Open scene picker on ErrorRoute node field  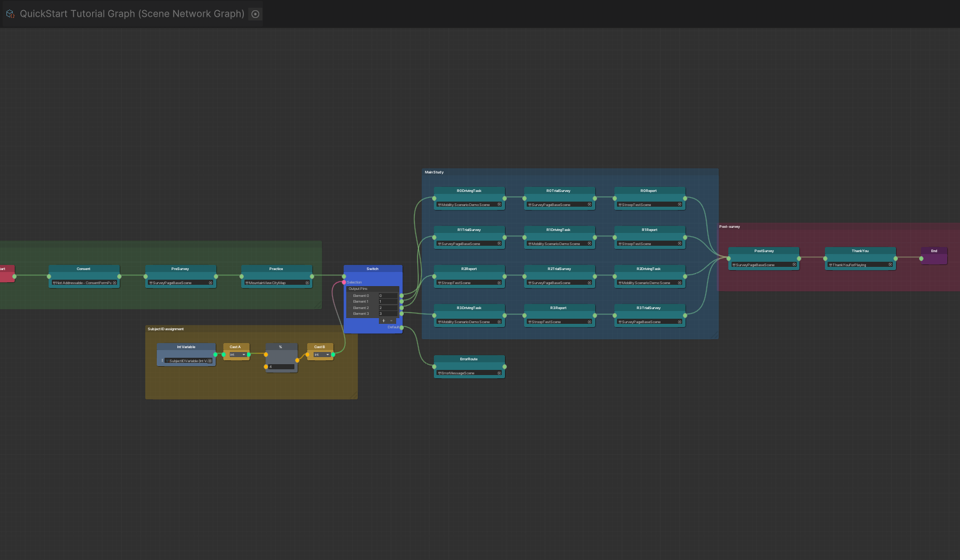[x=499, y=373]
